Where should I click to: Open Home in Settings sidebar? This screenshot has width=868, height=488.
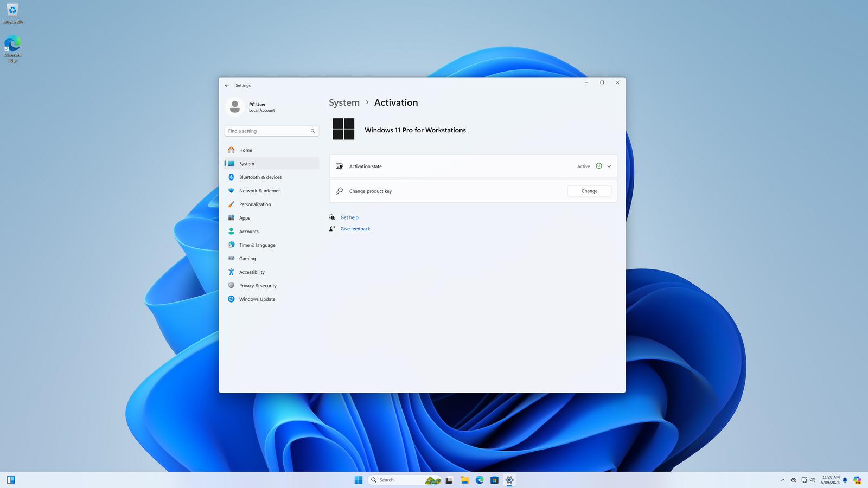(271, 150)
